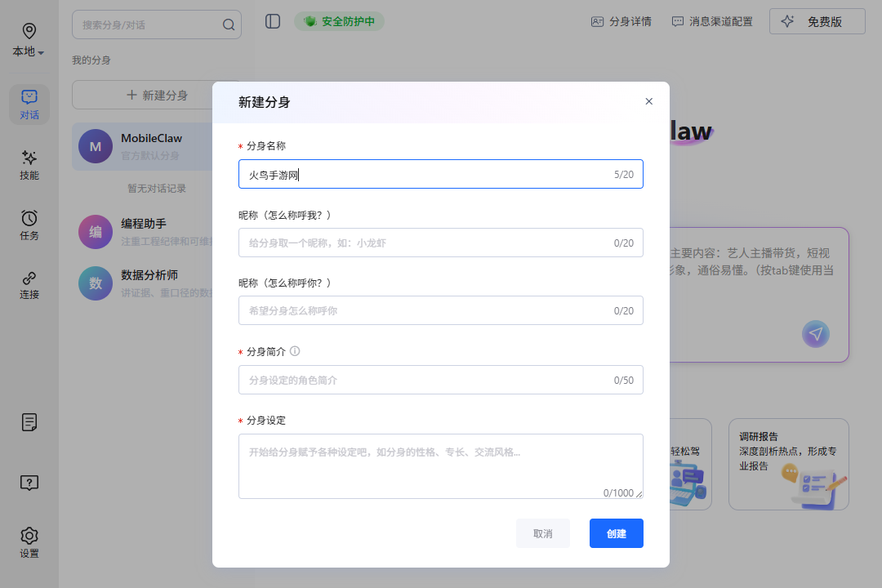
Task: Click the 暂无对话记录 text
Action: pos(156,189)
